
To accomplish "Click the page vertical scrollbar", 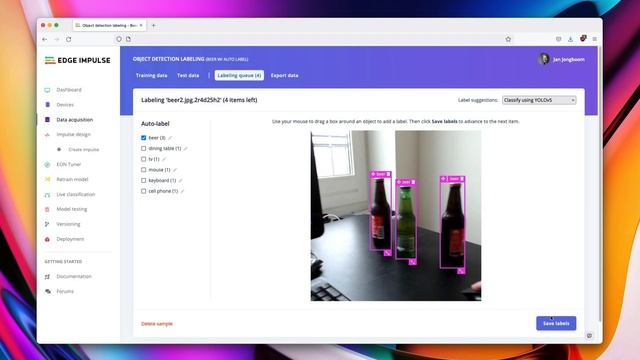I will pyautogui.click(x=600, y=184).
